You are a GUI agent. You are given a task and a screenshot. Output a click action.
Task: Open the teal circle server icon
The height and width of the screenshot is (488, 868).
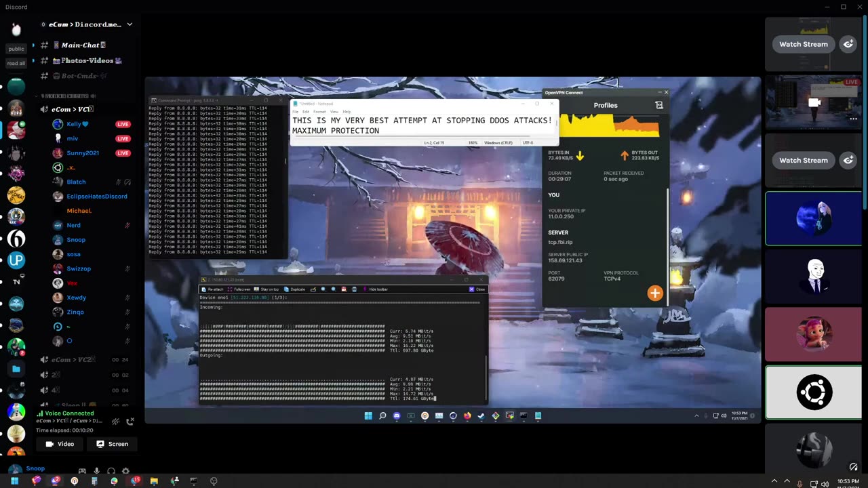pos(16,86)
